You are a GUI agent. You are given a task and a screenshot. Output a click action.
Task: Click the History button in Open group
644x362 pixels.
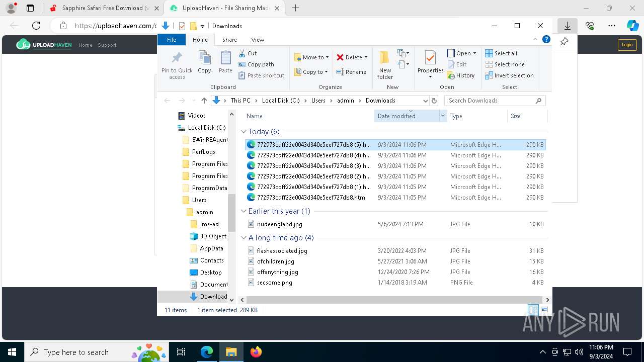point(461,75)
